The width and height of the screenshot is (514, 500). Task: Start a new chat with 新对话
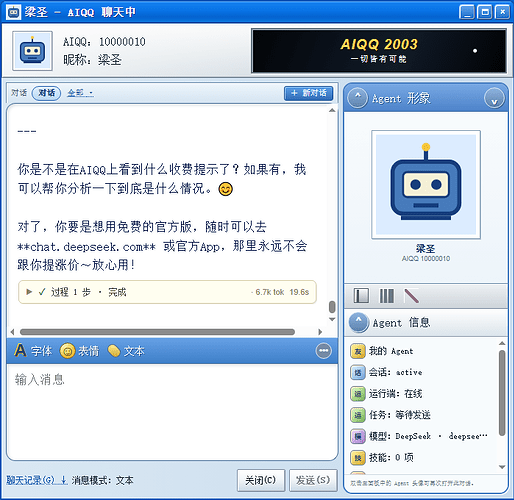[309, 93]
